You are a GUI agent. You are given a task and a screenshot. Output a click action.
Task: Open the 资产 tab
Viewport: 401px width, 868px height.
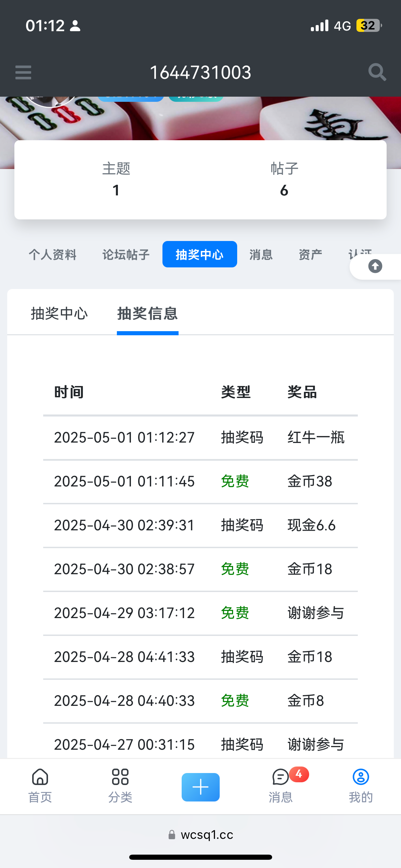coord(310,255)
